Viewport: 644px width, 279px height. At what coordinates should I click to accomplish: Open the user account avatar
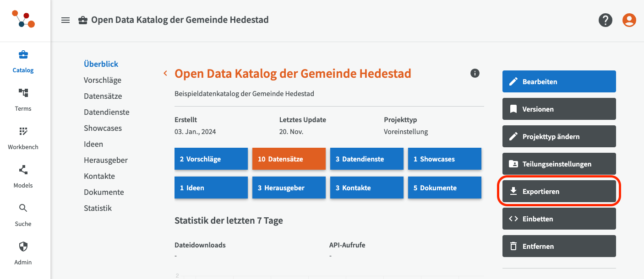[629, 20]
